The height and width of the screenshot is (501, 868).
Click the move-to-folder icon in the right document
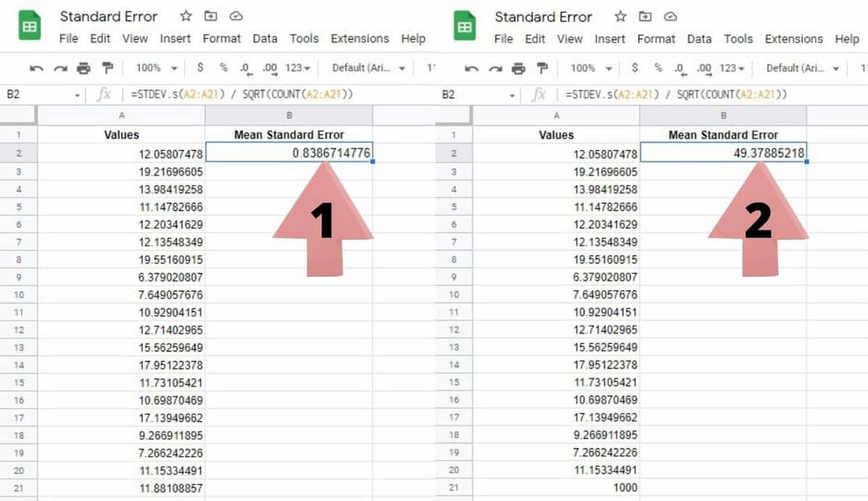(x=645, y=17)
